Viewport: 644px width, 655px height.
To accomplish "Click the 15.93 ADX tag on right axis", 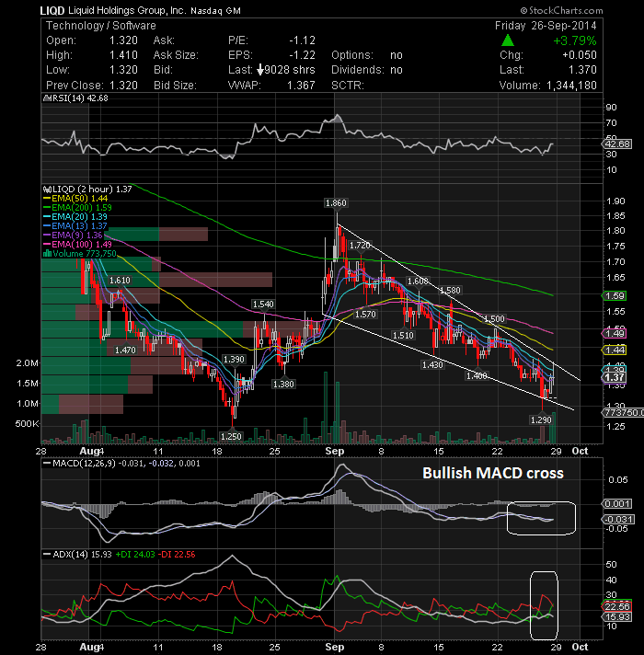I will point(616,617).
